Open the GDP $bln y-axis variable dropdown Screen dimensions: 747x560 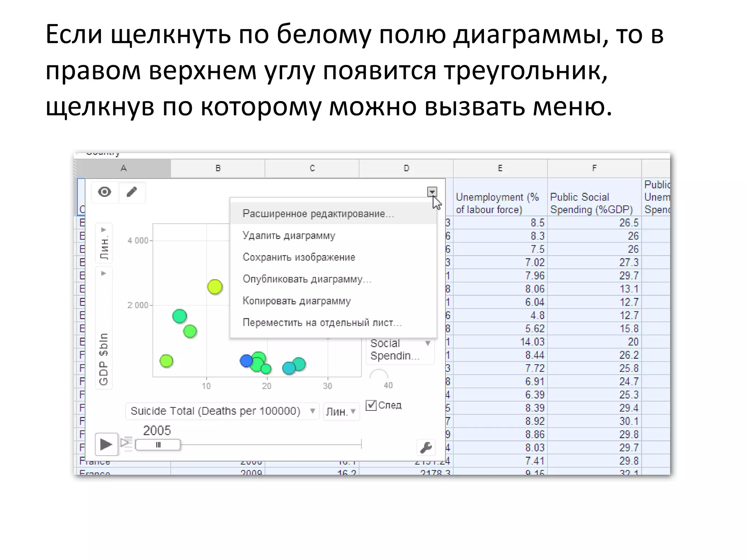click(x=104, y=328)
